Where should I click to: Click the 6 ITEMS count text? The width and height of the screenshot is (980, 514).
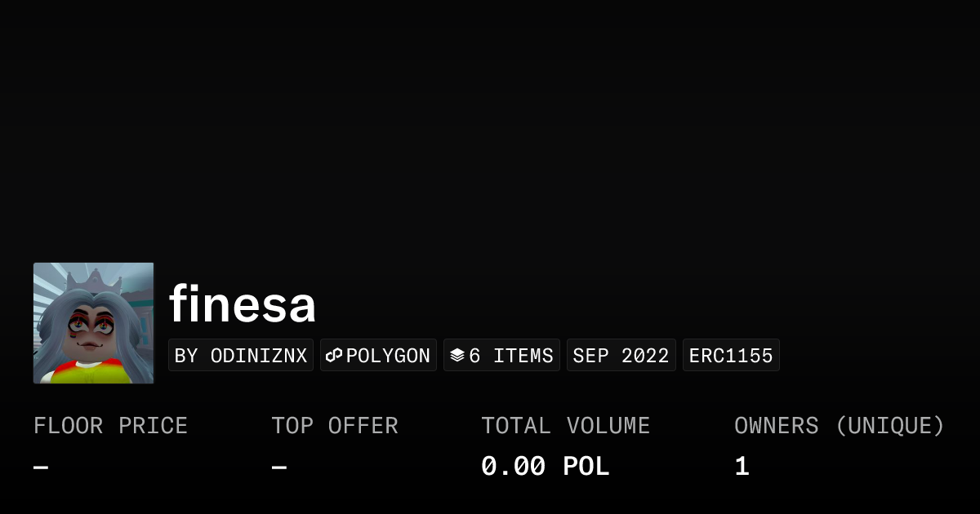(x=511, y=356)
